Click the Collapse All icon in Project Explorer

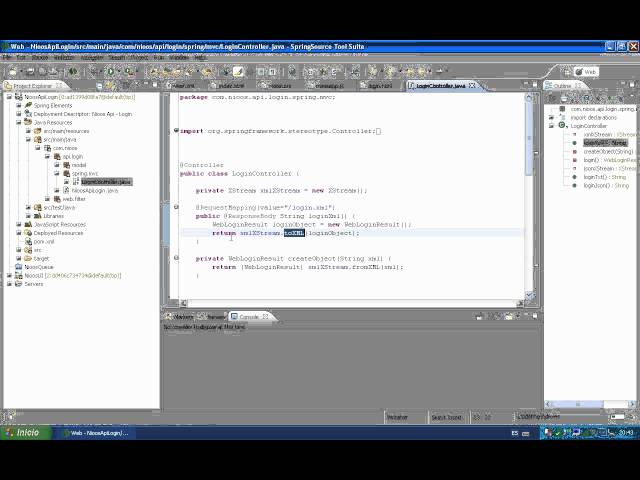pyautogui.click(x=99, y=86)
